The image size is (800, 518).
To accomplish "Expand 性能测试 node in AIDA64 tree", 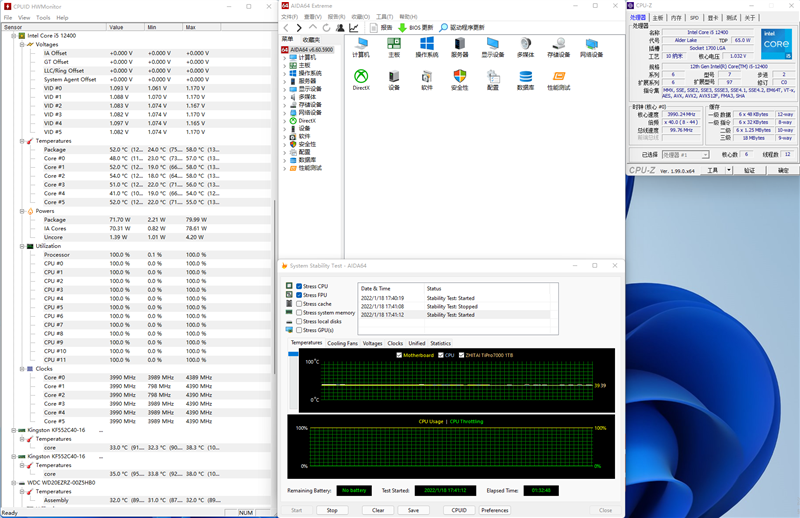I will [285, 168].
